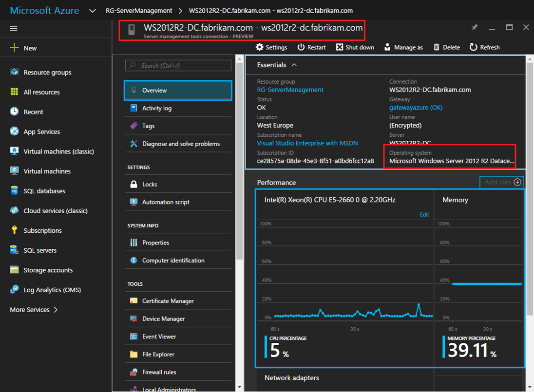The height and width of the screenshot is (392, 534).
Task: Click the Recent clock icon
Action: (14, 112)
